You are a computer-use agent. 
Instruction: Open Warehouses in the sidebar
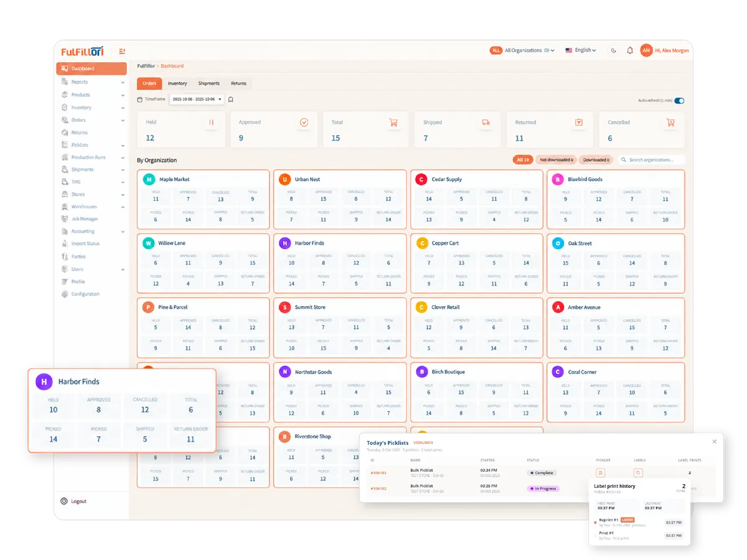(x=92, y=207)
